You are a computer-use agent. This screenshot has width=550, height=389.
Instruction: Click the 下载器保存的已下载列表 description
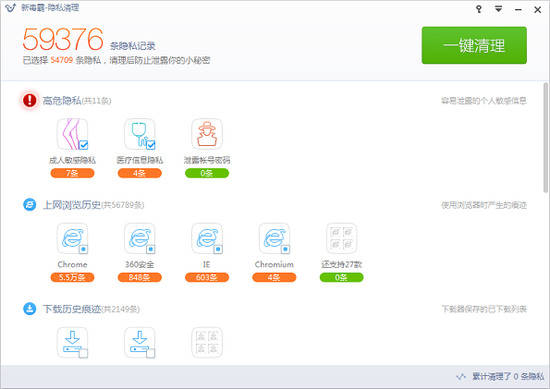pos(484,309)
